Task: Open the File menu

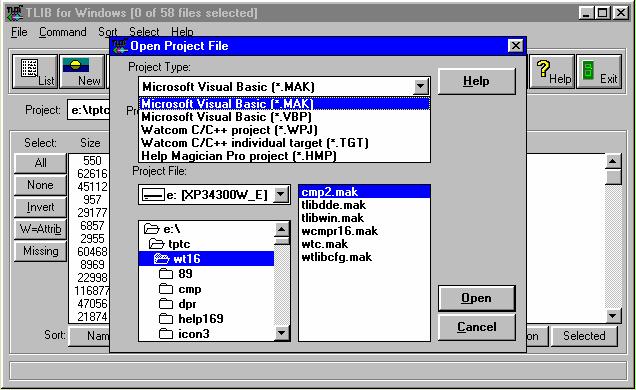Action: pyautogui.click(x=19, y=32)
